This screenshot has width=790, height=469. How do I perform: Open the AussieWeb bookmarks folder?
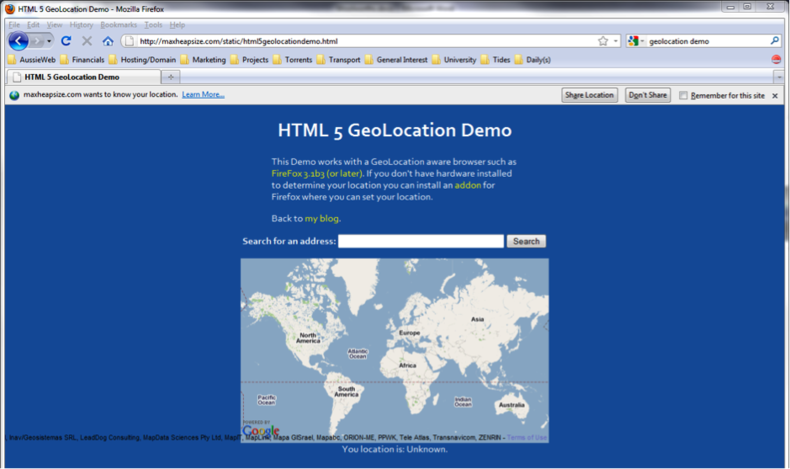pyautogui.click(x=32, y=59)
